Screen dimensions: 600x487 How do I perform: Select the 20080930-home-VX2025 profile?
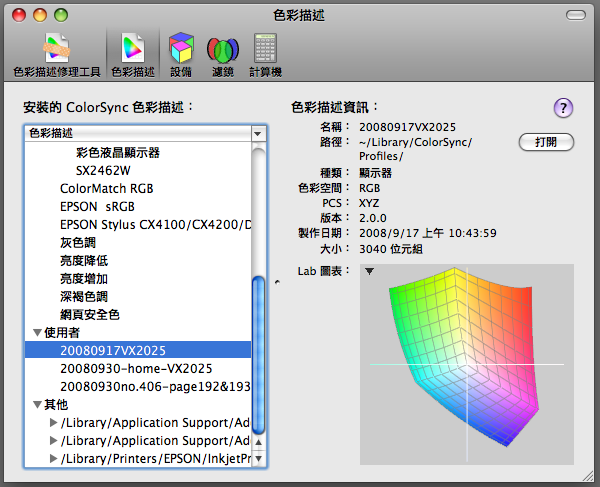[136, 368]
